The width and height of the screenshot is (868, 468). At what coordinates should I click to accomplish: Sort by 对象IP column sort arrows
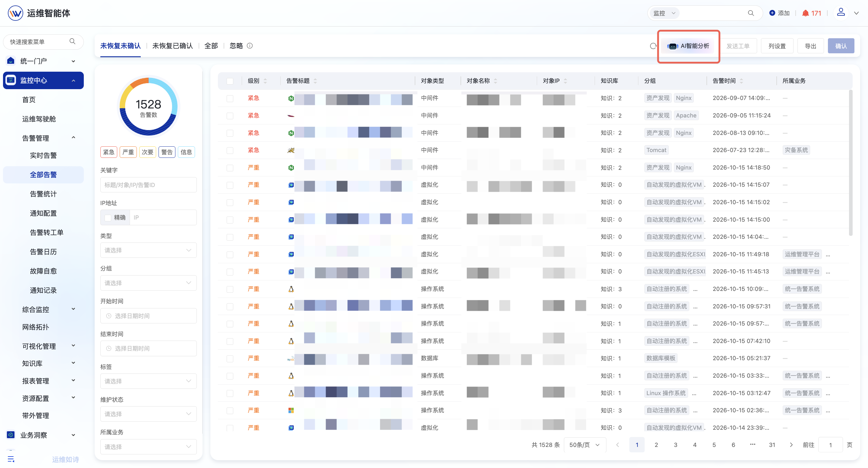point(565,81)
